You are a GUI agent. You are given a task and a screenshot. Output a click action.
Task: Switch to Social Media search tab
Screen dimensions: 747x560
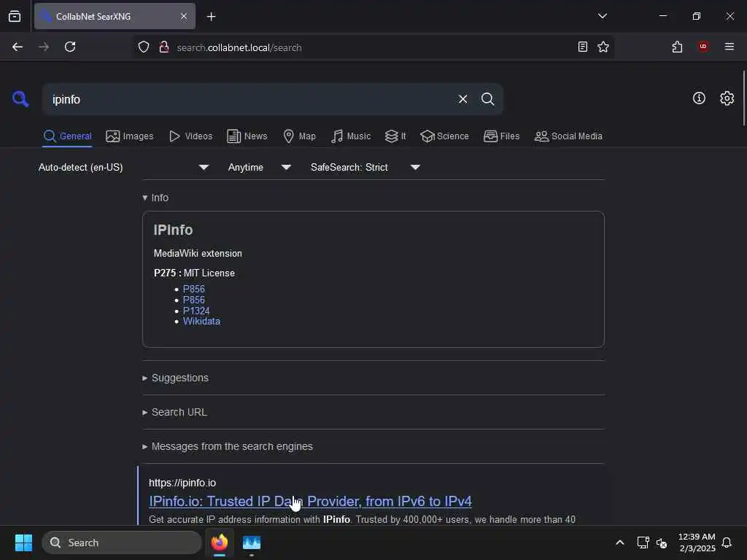(x=568, y=136)
